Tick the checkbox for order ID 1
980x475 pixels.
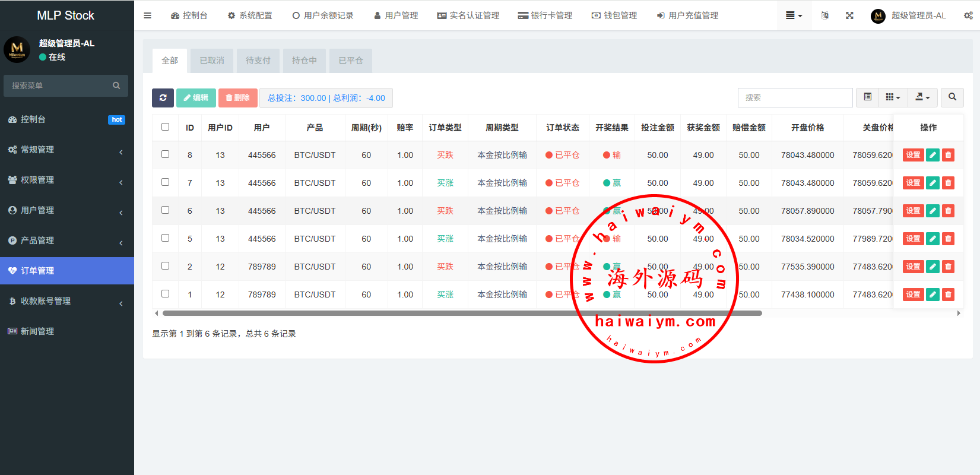(x=165, y=294)
